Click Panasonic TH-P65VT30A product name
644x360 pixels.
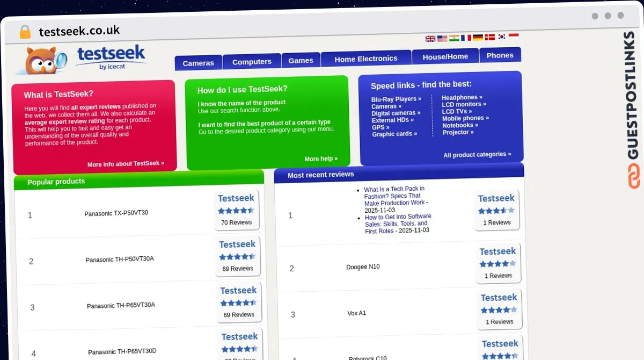coord(121,305)
